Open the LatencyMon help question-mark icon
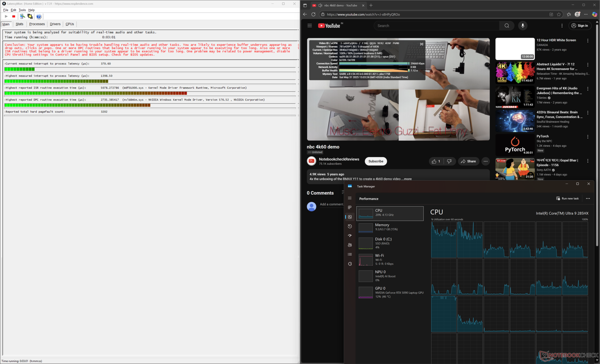 click(39, 17)
